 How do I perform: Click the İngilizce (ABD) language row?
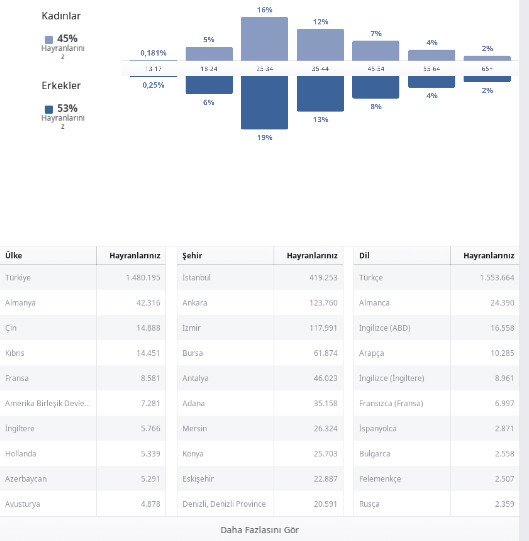(437, 328)
